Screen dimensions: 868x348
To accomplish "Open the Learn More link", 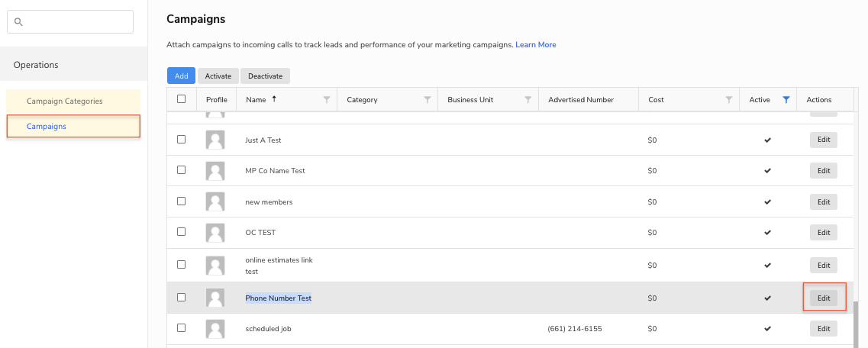I will click(x=536, y=45).
